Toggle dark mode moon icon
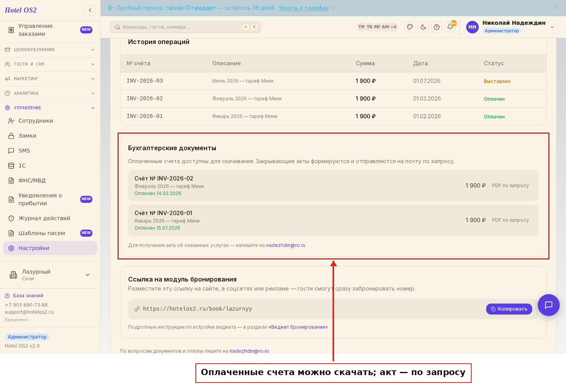Viewport: 566px width, 392px height. (423, 27)
